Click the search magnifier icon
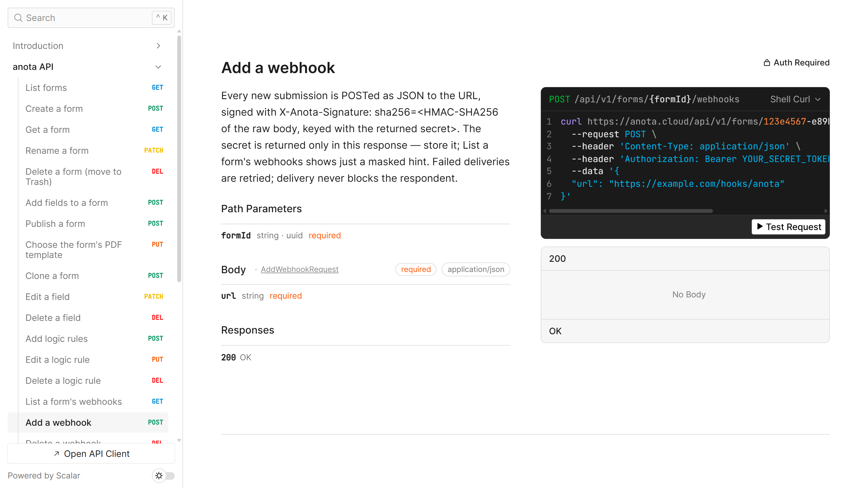 click(x=18, y=18)
